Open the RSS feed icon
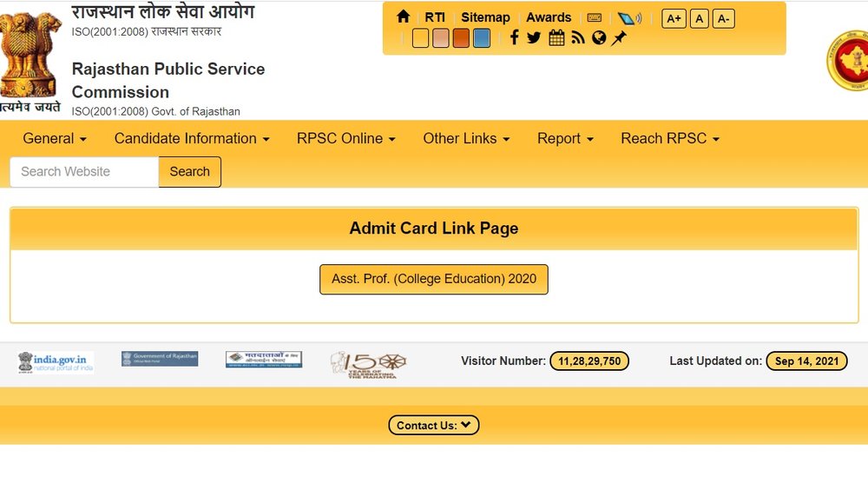 pyautogui.click(x=578, y=37)
